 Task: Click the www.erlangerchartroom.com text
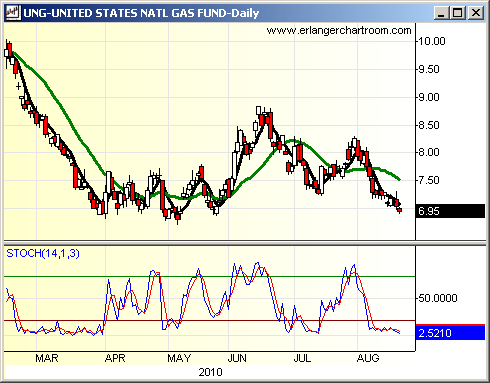(x=339, y=30)
